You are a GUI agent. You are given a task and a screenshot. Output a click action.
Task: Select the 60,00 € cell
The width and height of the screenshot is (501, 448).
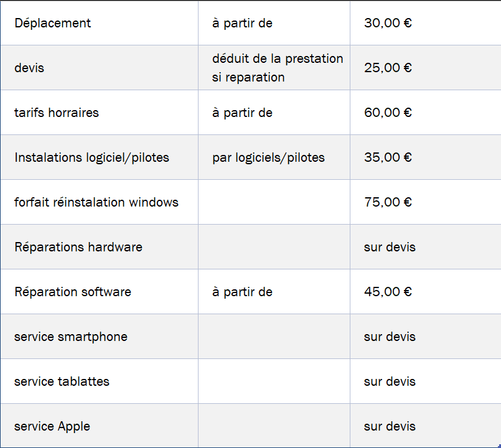pyautogui.click(x=426, y=113)
